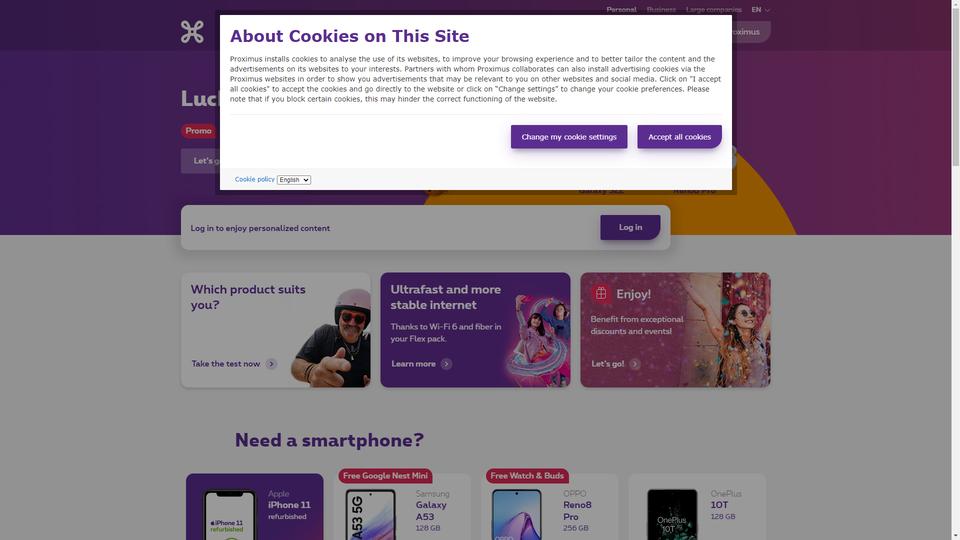Open the cookie language dropdown showing English
960x540 pixels.
click(x=294, y=180)
